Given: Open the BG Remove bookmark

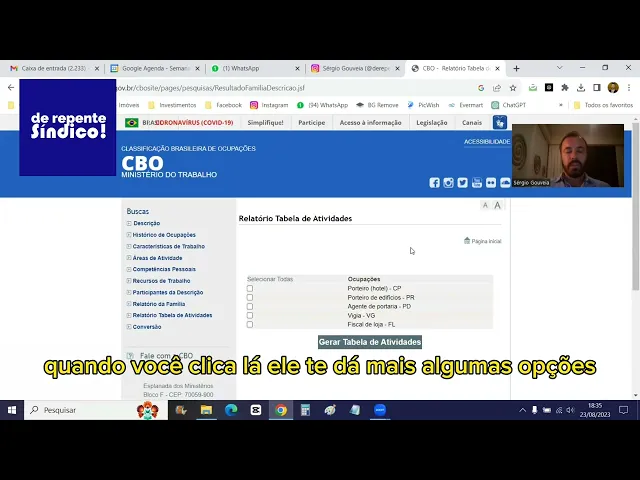Looking at the screenshot, I should click(377, 105).
